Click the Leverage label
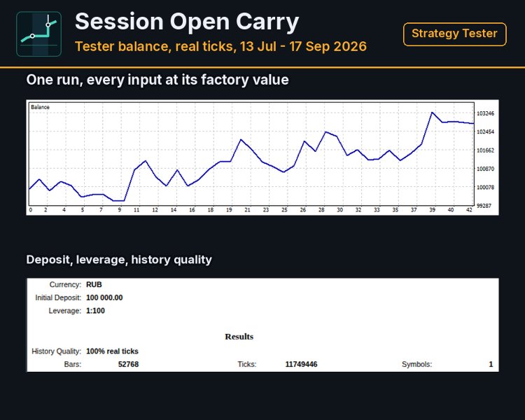This screenshot has width=525, height=420. point(65,311)
